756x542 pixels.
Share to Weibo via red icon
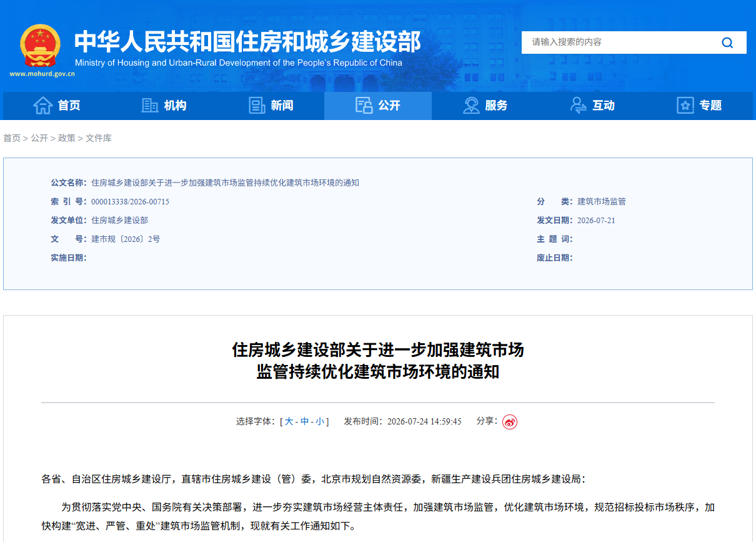pyautogui.click(x=510, y=422)
